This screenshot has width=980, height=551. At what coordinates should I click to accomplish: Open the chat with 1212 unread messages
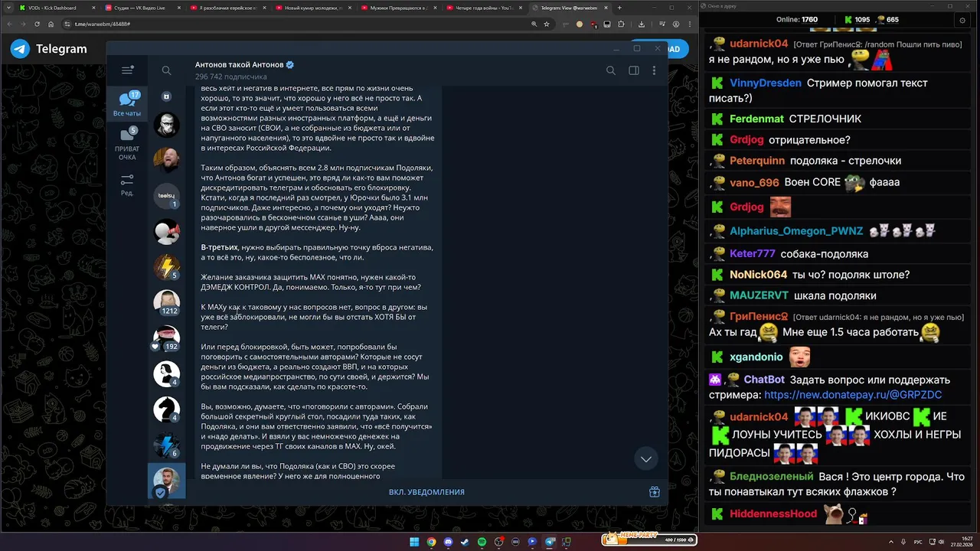click(x=166, y=303)
